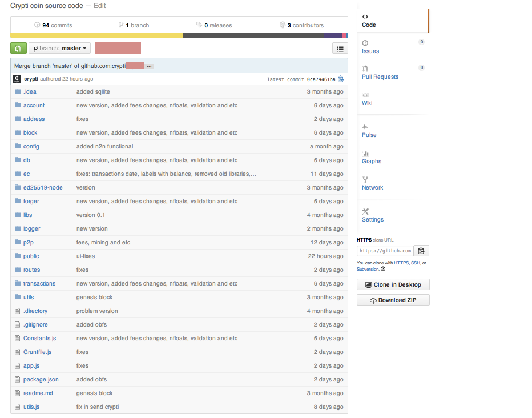The height and width of the screenshot is (418, 532).
Task: Open the Issues tab
Action: pos(370,51)
